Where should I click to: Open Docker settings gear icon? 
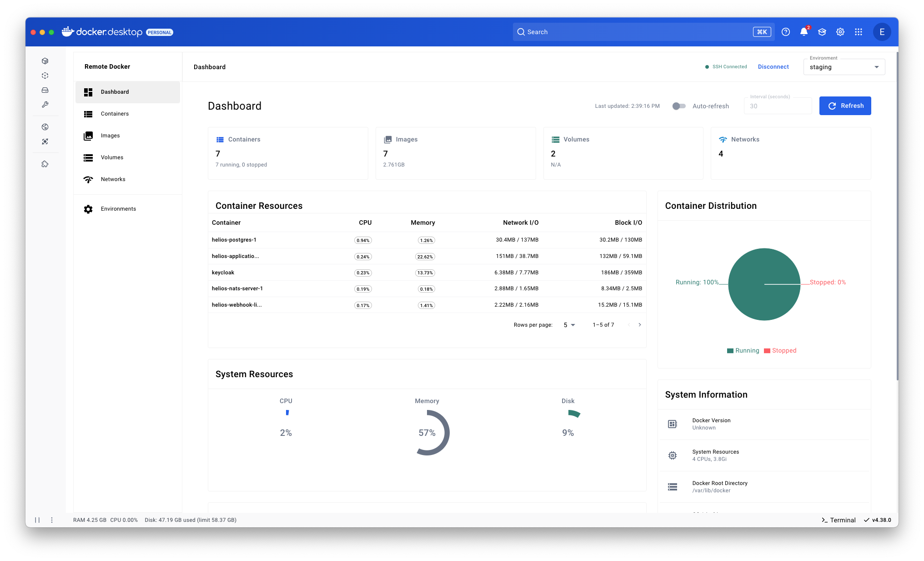tap(840, 32)
